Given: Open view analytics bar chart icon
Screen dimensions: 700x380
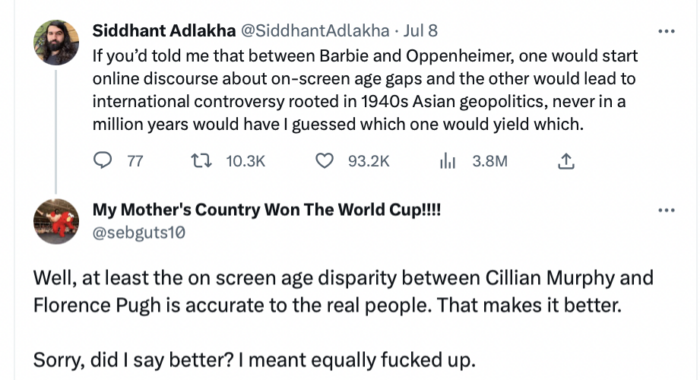Looking at the screenshot, I should click(447, 161).
